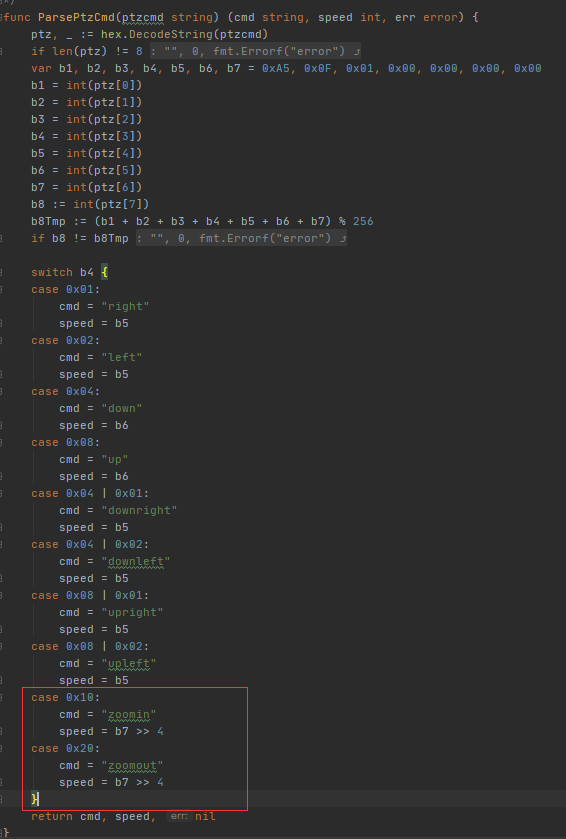Click the b8Tmp variable declaration

(48, 221)
